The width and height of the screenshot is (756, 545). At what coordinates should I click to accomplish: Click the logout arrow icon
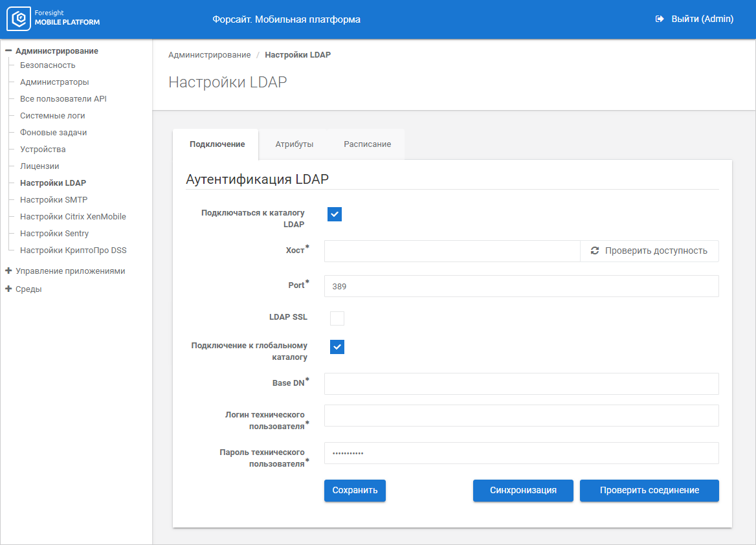(660, 19)
